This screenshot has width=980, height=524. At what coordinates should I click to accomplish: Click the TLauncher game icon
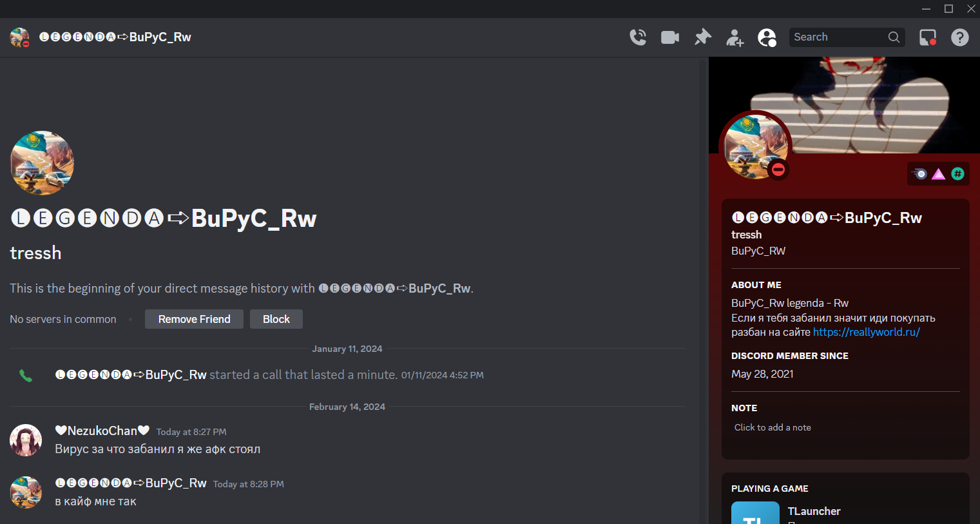click(x=755, y=513)
